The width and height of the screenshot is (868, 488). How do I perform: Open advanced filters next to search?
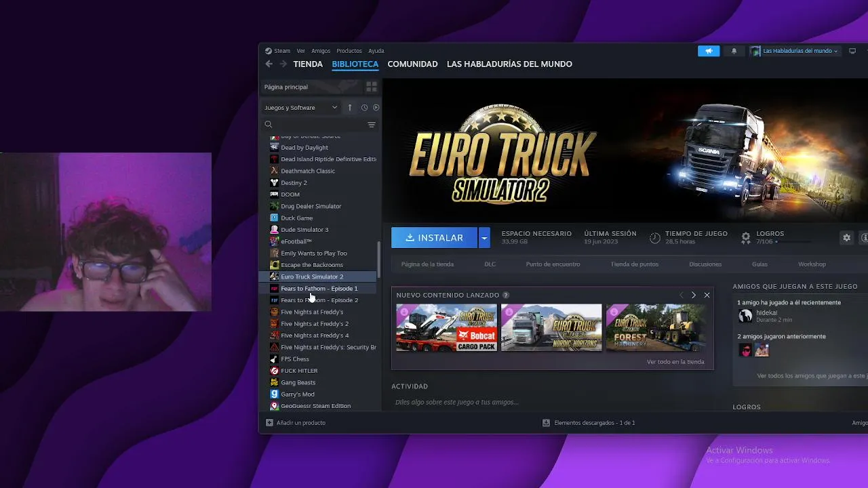click(x=372, y=125)
